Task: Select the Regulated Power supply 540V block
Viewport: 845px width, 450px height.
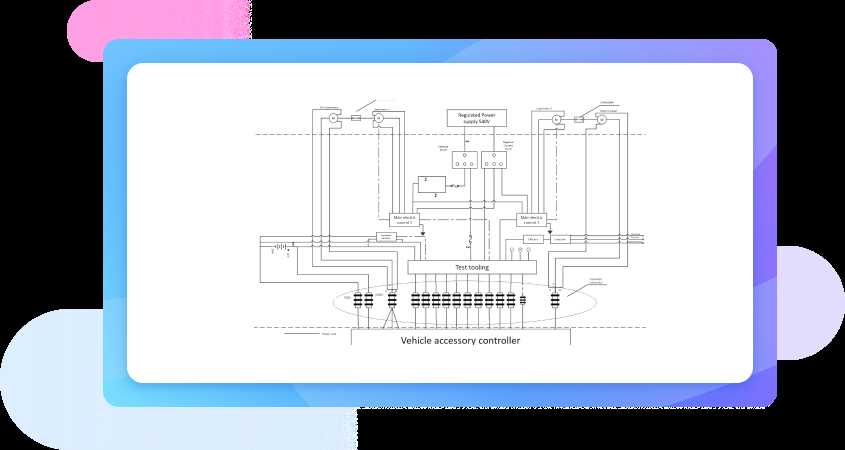Action: click(x=477, y=118)
